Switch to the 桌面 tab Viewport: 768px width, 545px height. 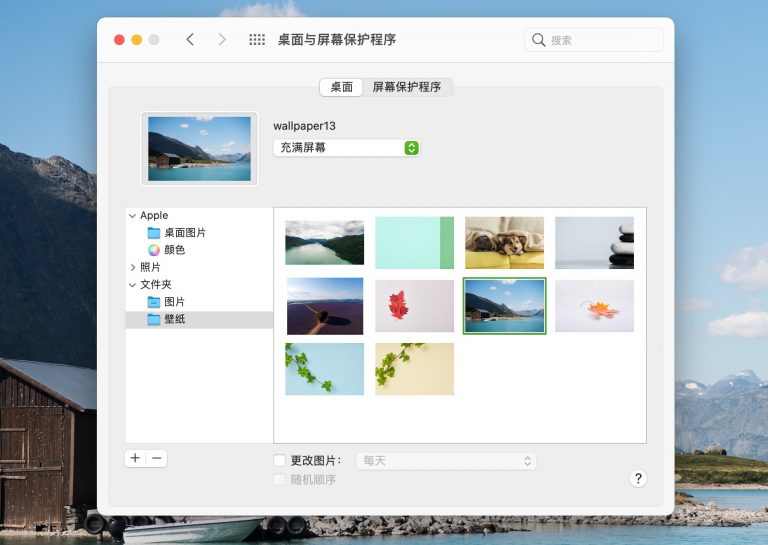[341, 87]
